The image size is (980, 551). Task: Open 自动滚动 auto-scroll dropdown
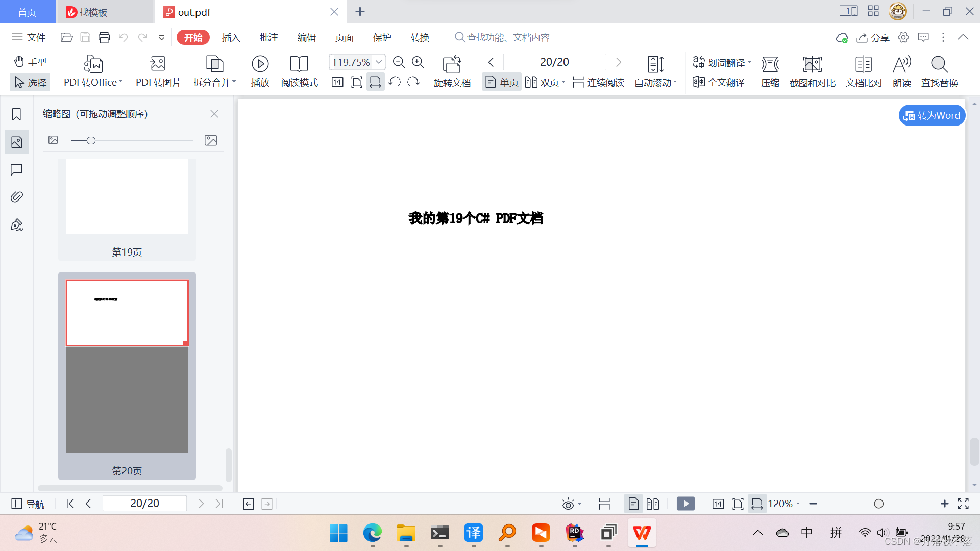pyautogui.click(x=655, y=71)
